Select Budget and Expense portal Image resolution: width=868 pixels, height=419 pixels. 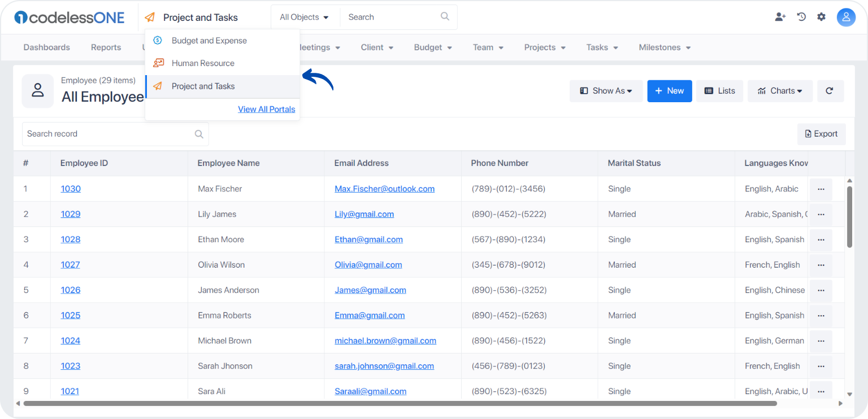(x=223, y=41)
